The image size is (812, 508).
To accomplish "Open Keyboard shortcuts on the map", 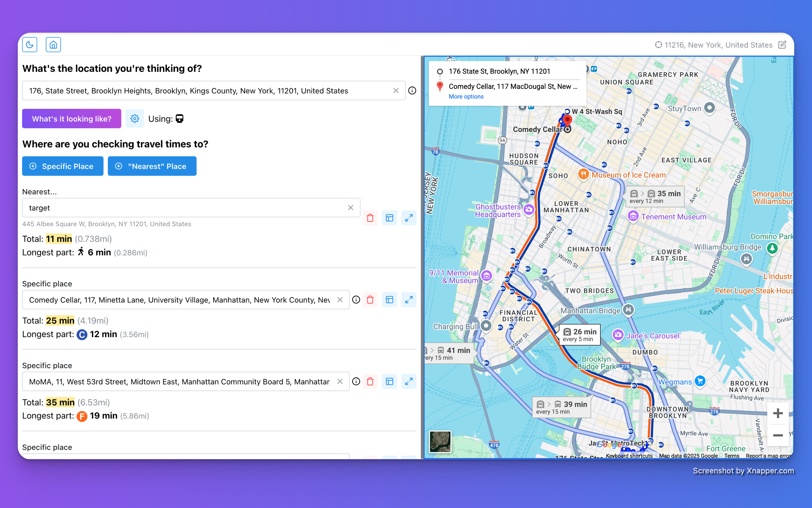I will pyautogui.click(x=629, y=456).
